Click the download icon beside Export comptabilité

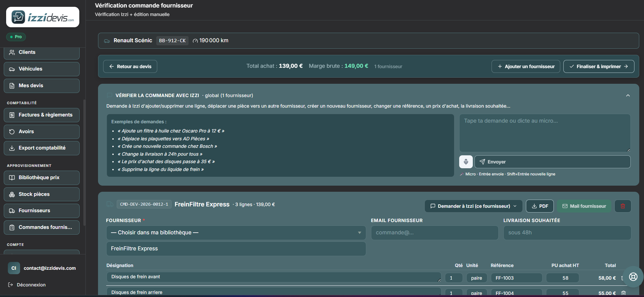tap(12, 148)
